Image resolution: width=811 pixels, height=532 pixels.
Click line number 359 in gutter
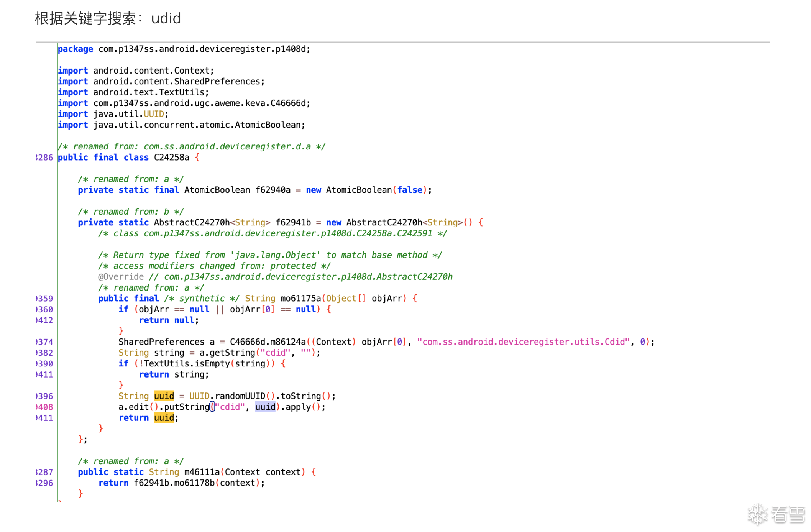click(44, 299)
